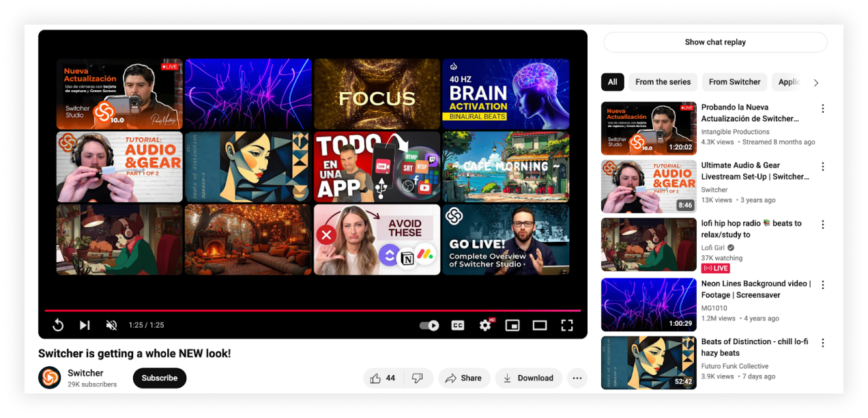Unmute the video audio
Screen dimensions: 868x418
coord(111,325)
